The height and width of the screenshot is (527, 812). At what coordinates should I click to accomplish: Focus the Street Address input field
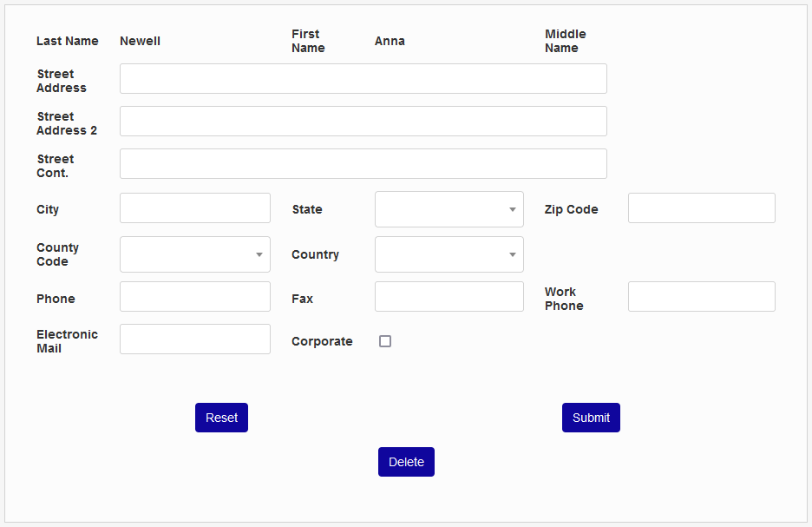click(x=363, y=79)
